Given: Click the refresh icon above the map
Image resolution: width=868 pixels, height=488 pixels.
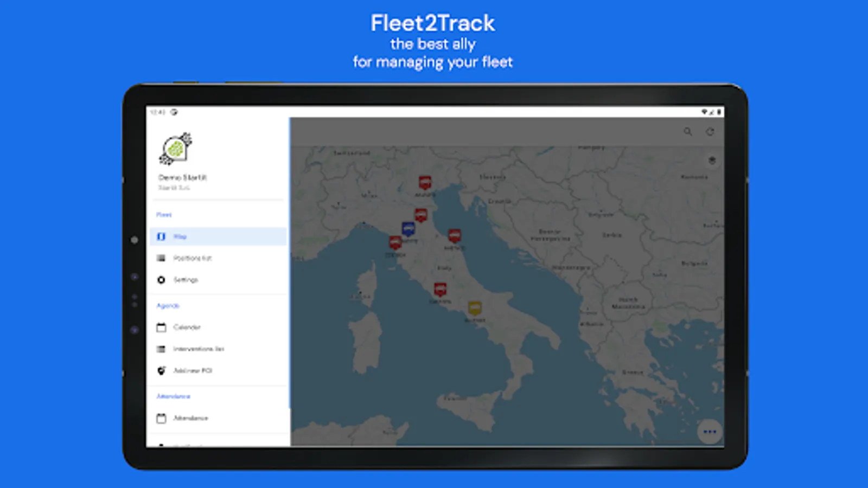Looking at the screenshot, I should point(710,132).
